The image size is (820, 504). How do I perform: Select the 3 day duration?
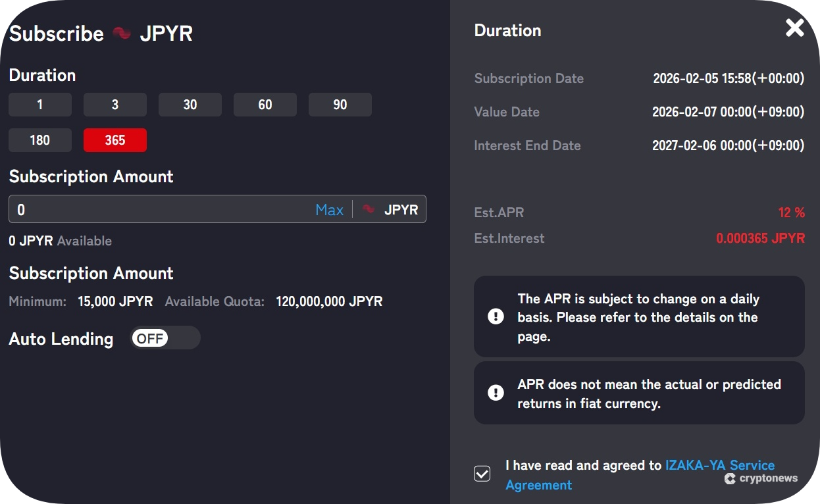[115, 105]
